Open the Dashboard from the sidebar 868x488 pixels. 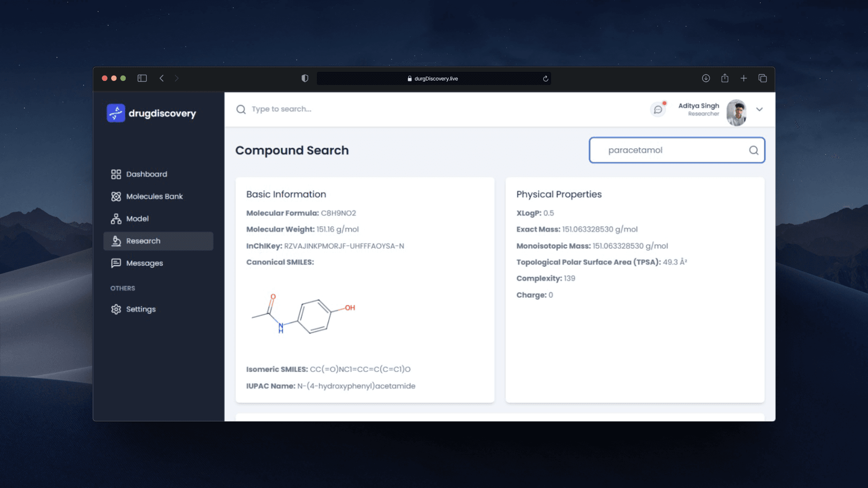click(x=146, y=174)
